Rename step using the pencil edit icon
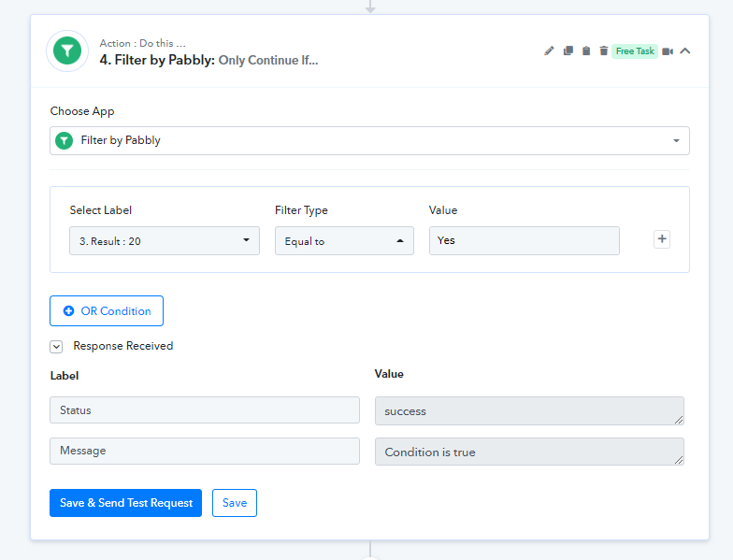Screen dimensions: 733x560 pos(549,50)
